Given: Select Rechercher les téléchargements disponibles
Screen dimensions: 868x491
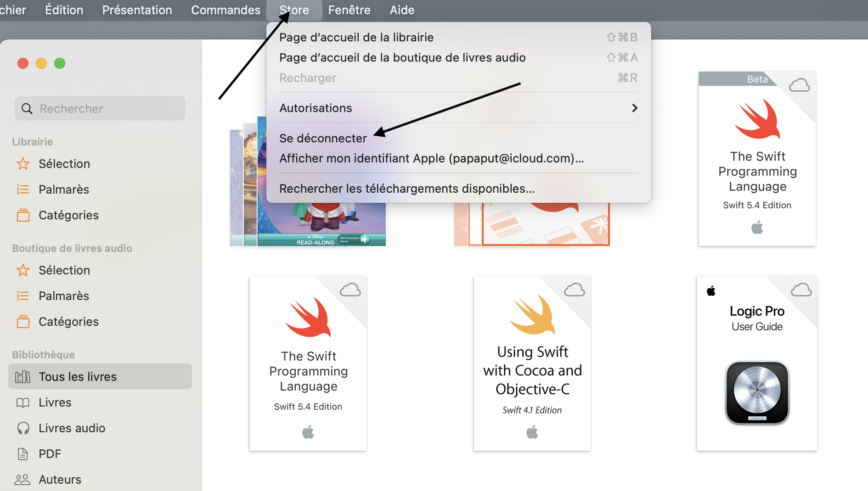Looking at the screenshot, I should click(406, 189).
